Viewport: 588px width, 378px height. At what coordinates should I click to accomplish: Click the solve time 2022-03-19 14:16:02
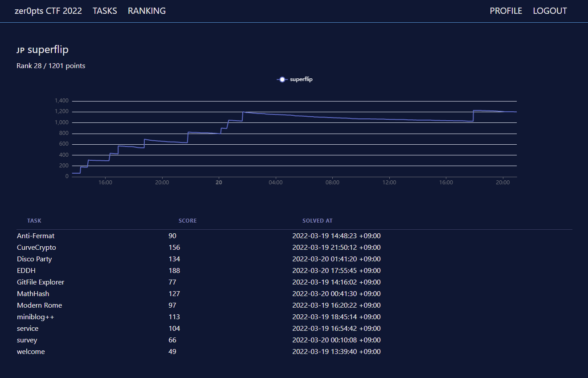pyautogui.click(x=336, y=282)
